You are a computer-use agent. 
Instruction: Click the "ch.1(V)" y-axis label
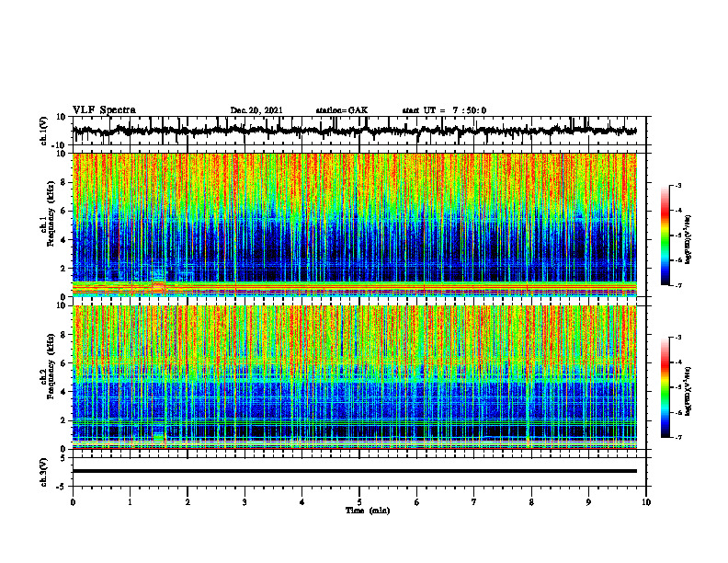[44, 131]
